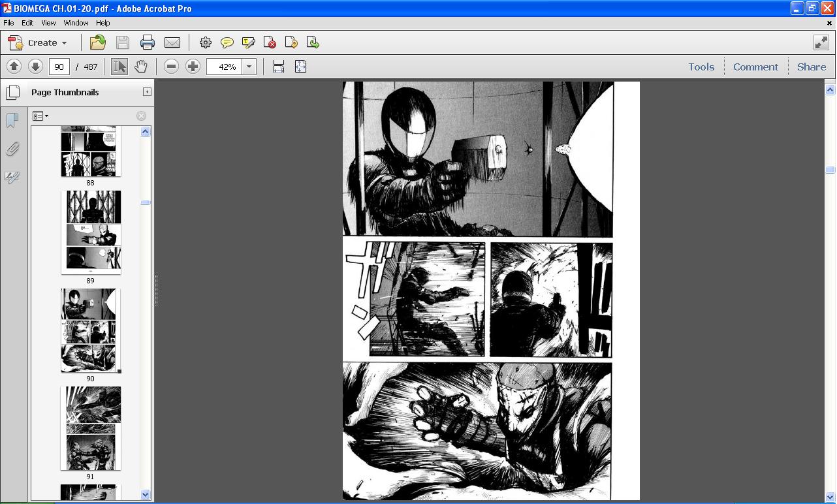Click the page number input field

(59, 67)
